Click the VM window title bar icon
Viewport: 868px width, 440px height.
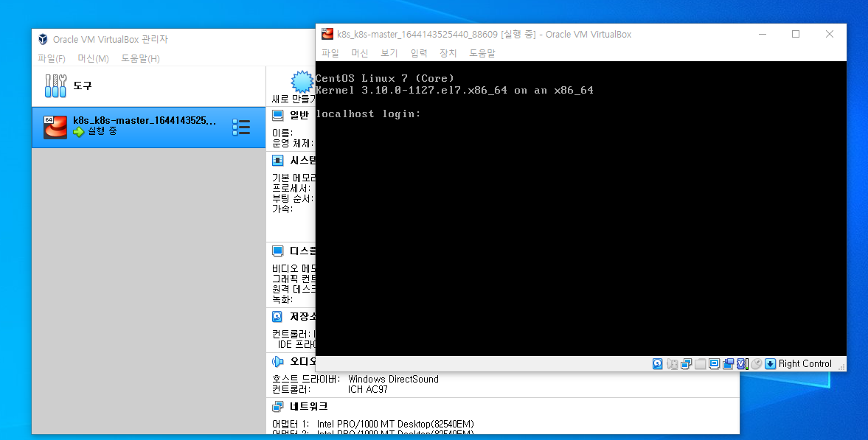[x=327, y=35]
